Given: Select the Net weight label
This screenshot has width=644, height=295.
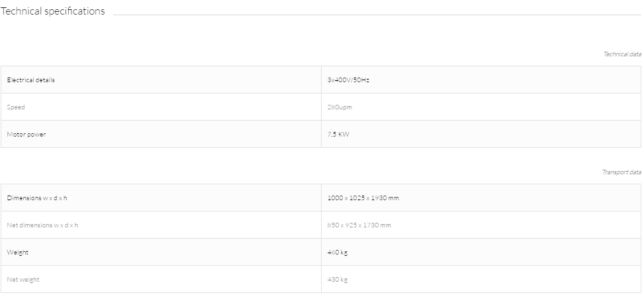Looking at the screenshot, I should pyautogui.click(x=23, y=279).
